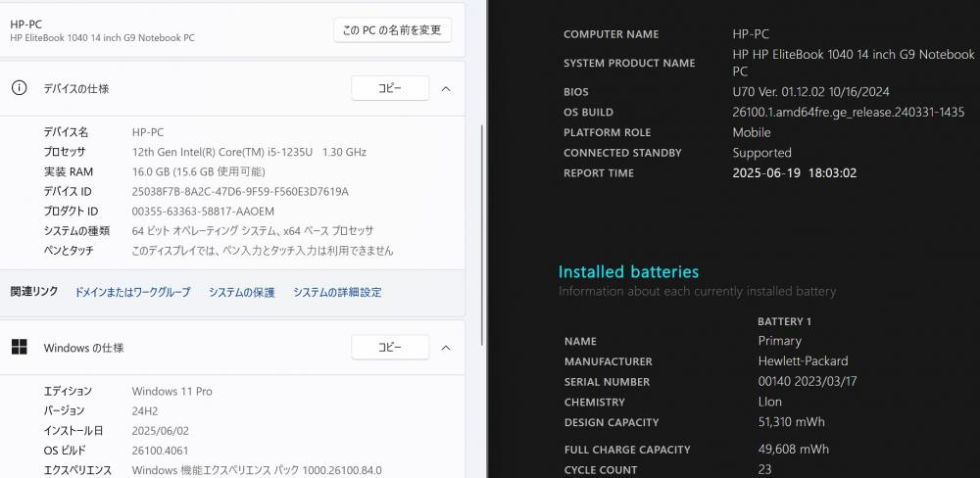This screenshot has width=980, height=478.
Task: Select the product ID 00355-63363-58817-AAOEM
Action: click(203, 212)
